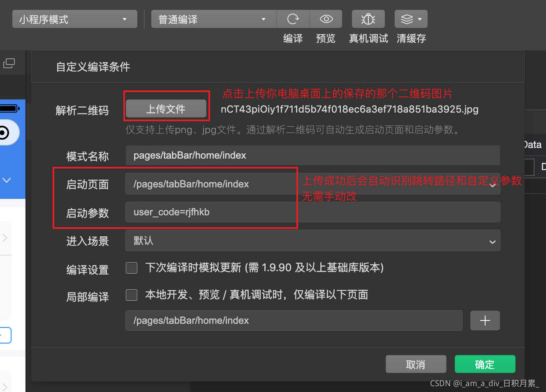
Task: Click the 编译设置 label
Action: click(88, 270)
